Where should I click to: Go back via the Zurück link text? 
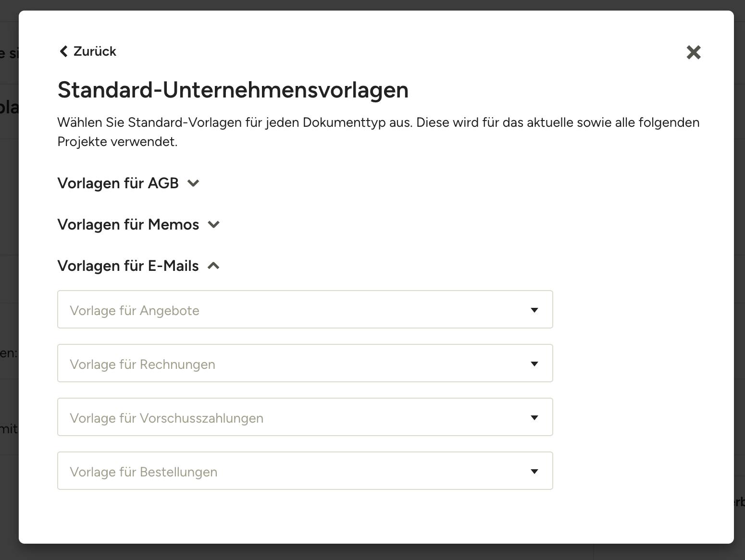pos(95,51)
